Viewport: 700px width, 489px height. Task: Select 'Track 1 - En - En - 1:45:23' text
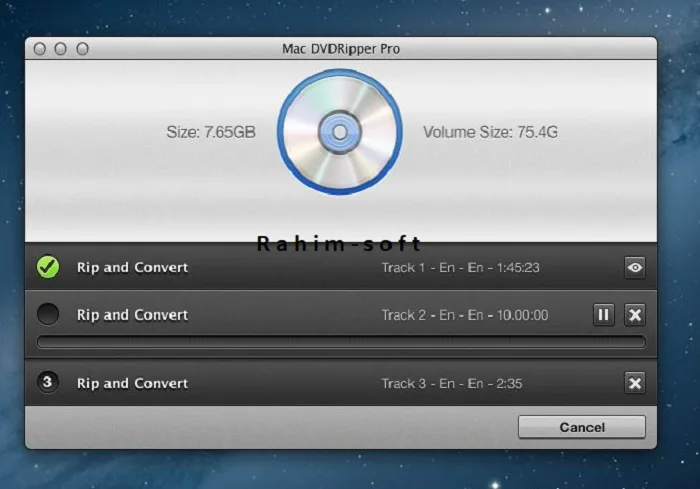point(460,267)
